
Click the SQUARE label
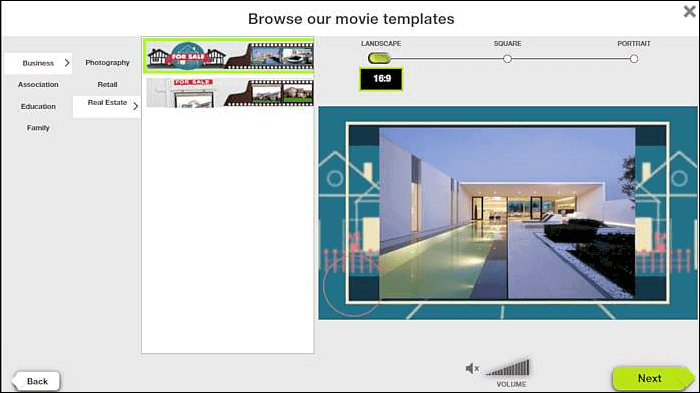(507, 43)
